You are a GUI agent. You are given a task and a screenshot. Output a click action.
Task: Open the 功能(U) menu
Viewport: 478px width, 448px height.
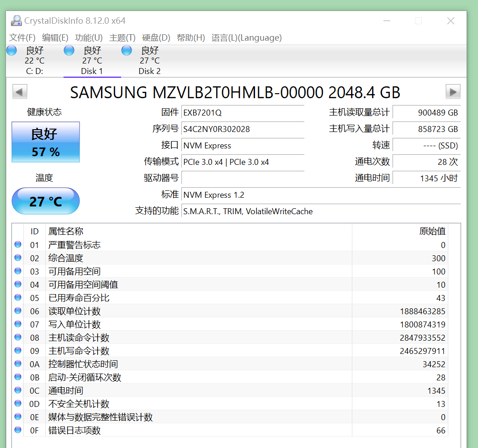pos(89,38)
